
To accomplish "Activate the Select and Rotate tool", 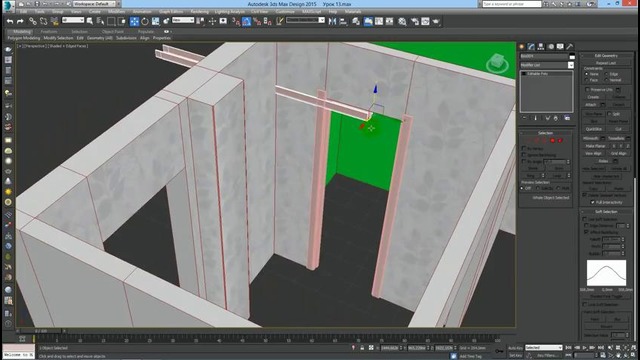I will click(x=145, y=21).
